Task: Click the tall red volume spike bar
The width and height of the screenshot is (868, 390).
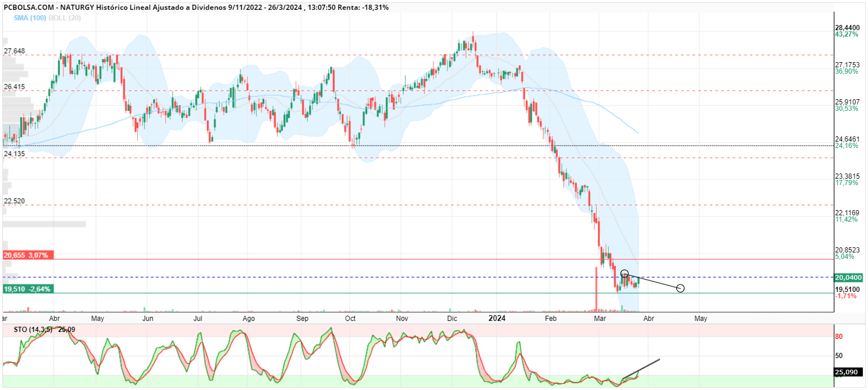Action: pos(597,288)
